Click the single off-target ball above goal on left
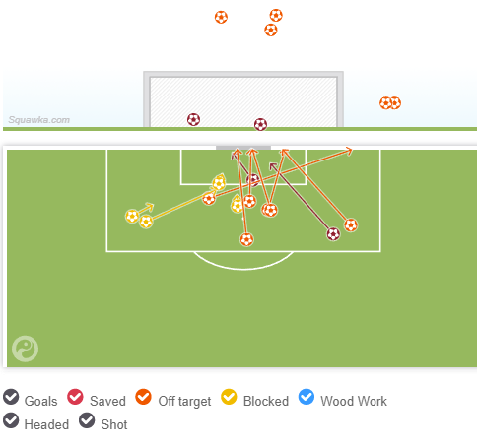This screenshot has width=477, height=448. click(221, 17)
